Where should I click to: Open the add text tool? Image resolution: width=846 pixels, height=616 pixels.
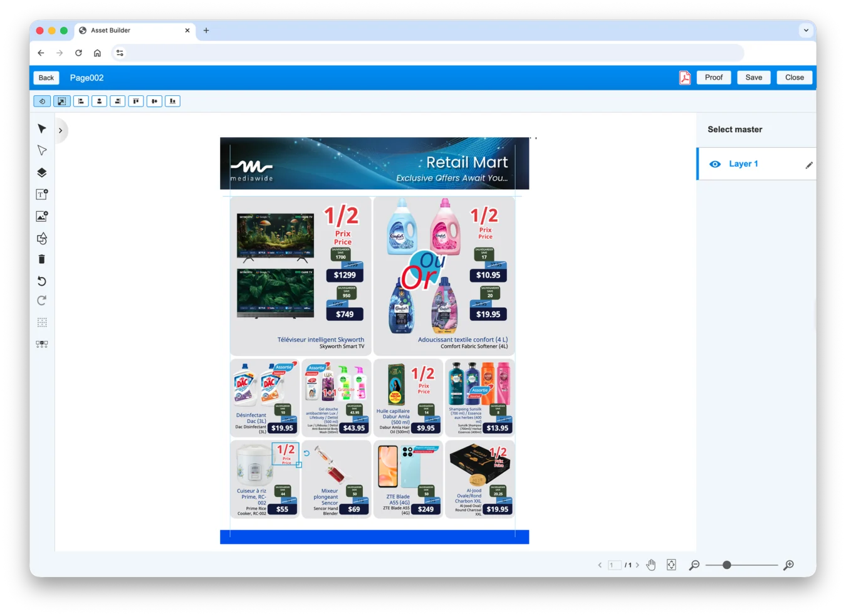point(41,194)
